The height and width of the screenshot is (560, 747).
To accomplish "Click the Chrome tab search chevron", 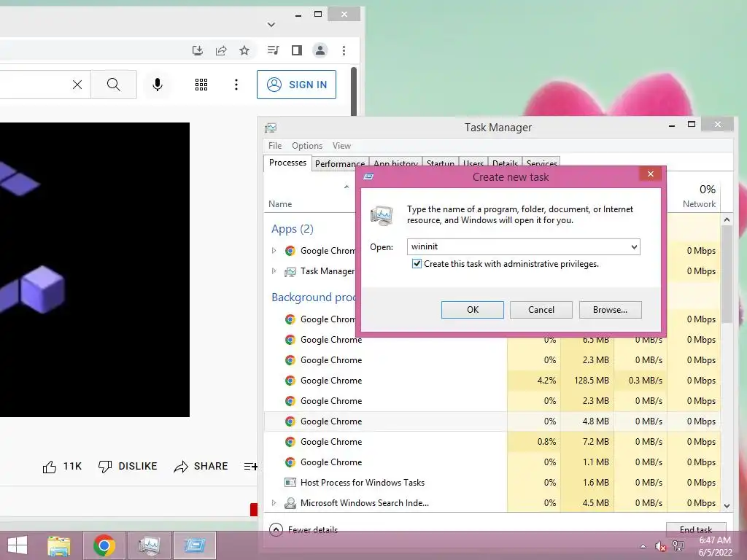I will pos(271,24).
